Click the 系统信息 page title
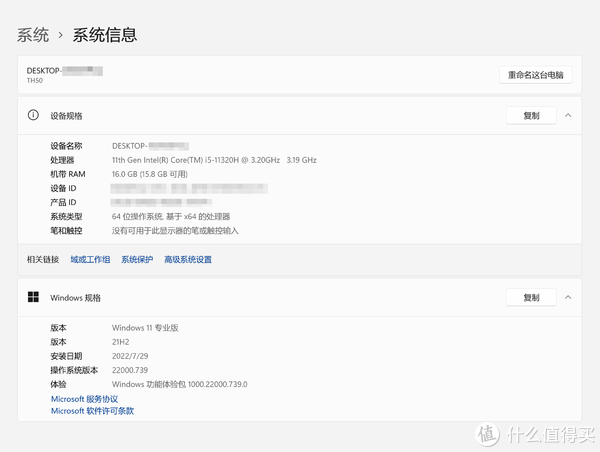Viewport: 600px width, 452px height. click(x=105, y=35)
